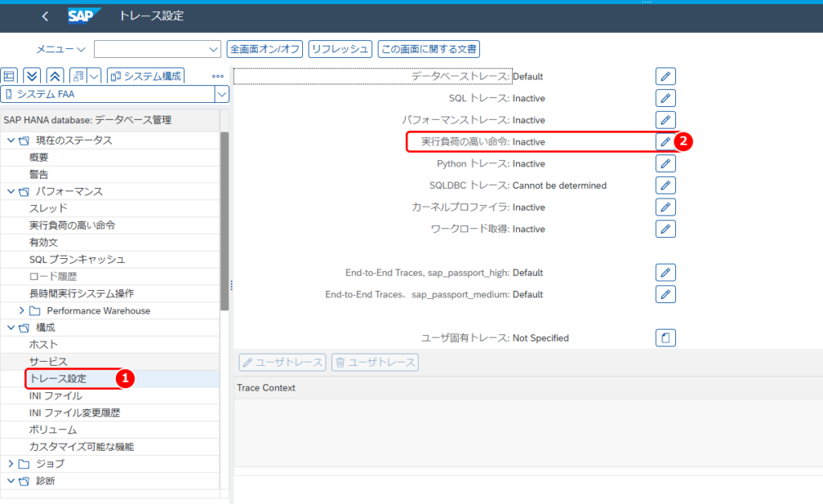Open この画面に関する文書
Viewport: 823px width, 504px height.
[x=429, y=49]
